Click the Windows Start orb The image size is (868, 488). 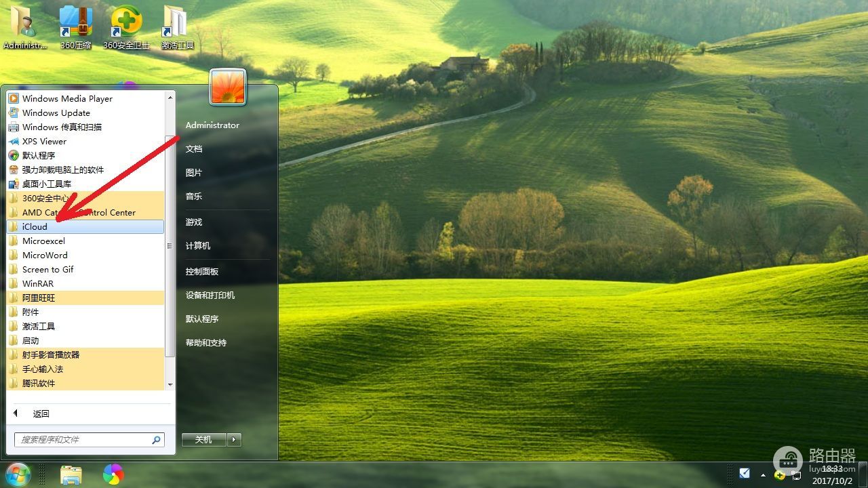point(18,474)
